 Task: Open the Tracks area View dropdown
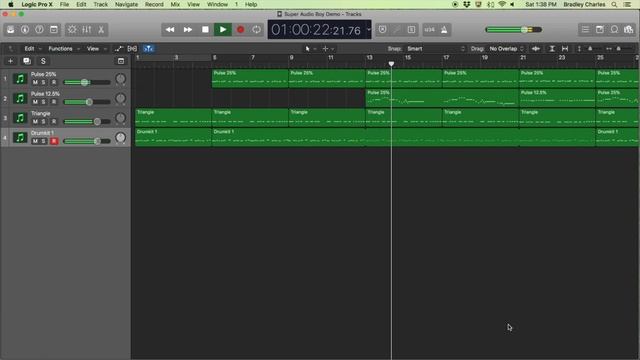pyautogui.click(x=96, y=49)
